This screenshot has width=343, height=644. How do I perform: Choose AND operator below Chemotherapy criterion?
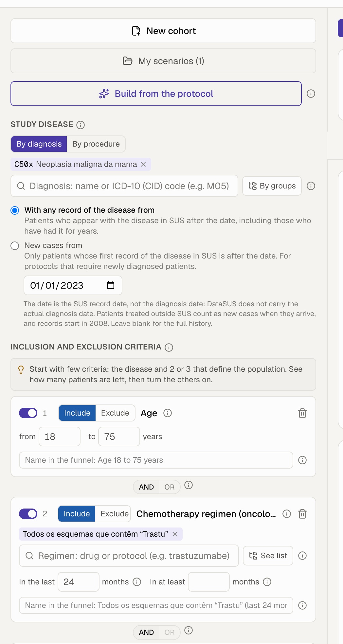[146, 632]
